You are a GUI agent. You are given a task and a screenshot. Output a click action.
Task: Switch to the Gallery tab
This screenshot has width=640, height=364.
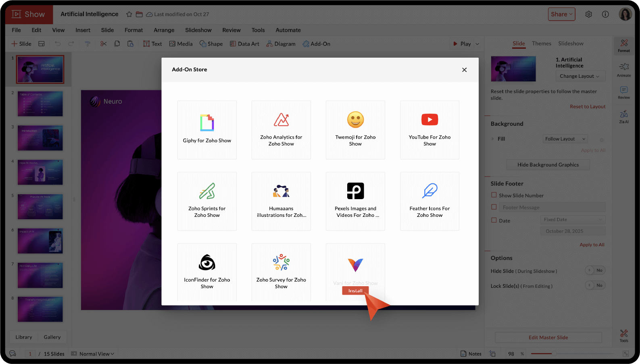[x=52, y=337]
